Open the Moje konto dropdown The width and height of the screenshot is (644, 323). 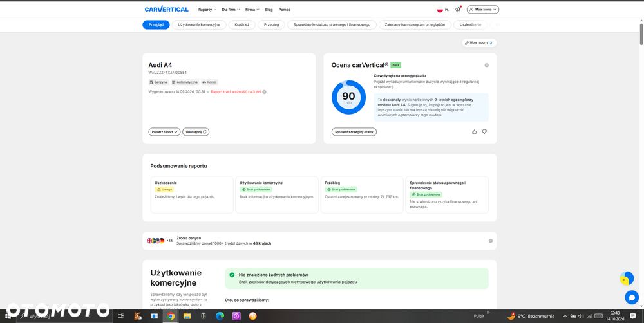pyautogui.click(x=482, y=9)
